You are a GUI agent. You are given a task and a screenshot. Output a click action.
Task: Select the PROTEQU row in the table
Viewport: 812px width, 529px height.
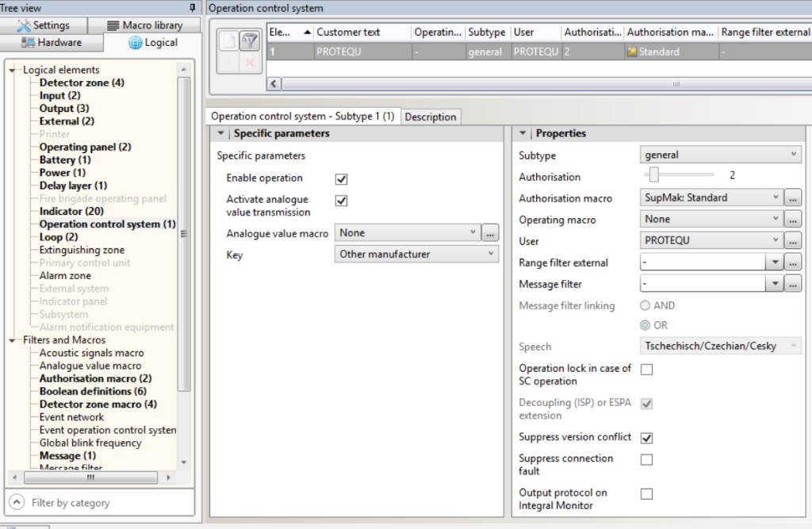(538, 52)
